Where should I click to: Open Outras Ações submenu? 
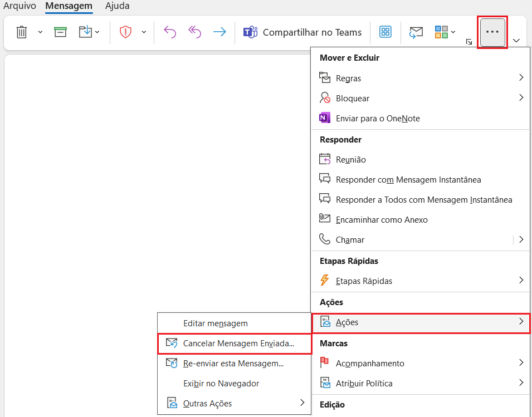pyautogui.click(x=234, y=404)
